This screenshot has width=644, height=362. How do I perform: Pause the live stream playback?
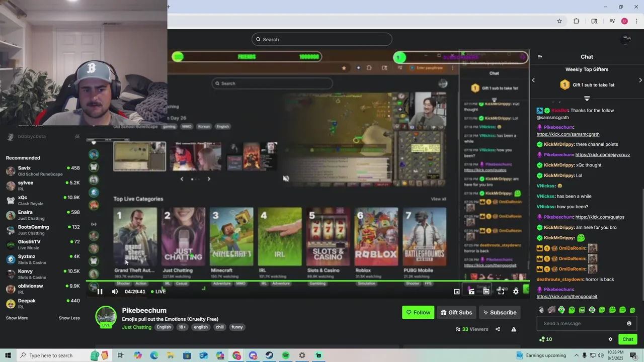coord(100,292)
